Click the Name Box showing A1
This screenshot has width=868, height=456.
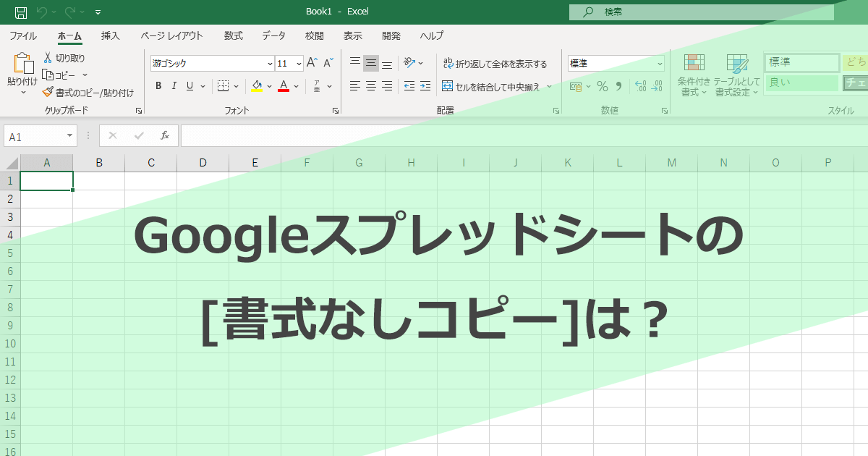click(40, 136)
